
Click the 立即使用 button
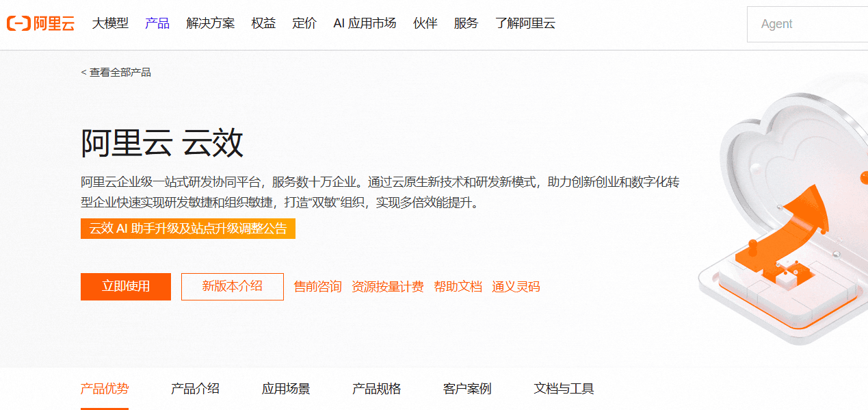[x=126, y=286]
